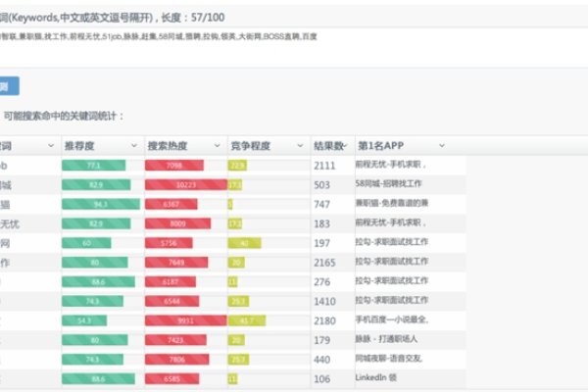
Task: Click the green 60 recommendation bar
Action: pos(86,243)
